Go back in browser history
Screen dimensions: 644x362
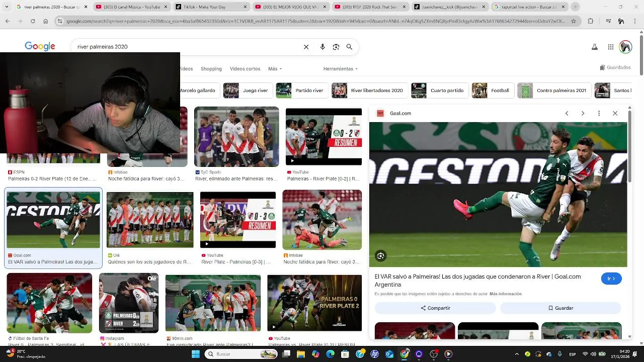[x=8, y=21]
